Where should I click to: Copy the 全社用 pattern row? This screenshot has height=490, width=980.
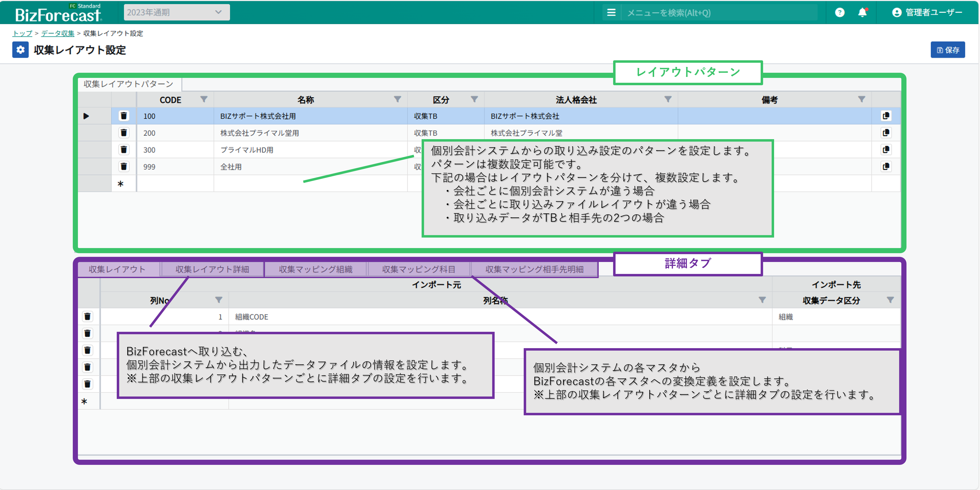[x=886, y=167]
